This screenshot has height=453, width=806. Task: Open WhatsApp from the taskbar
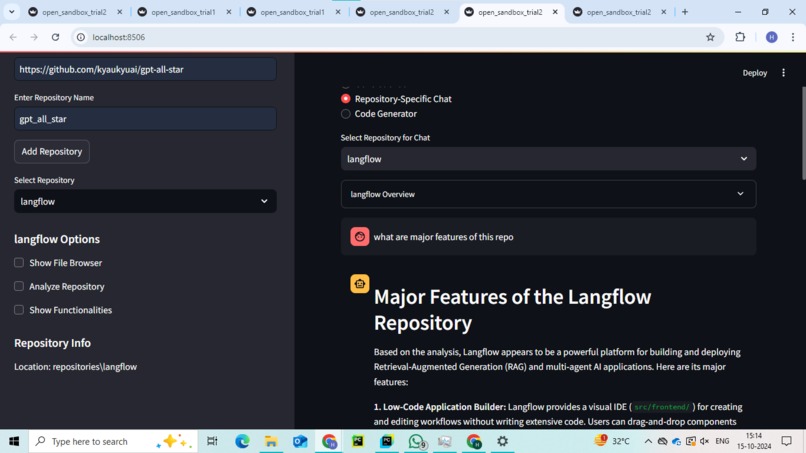click(416, 441)
